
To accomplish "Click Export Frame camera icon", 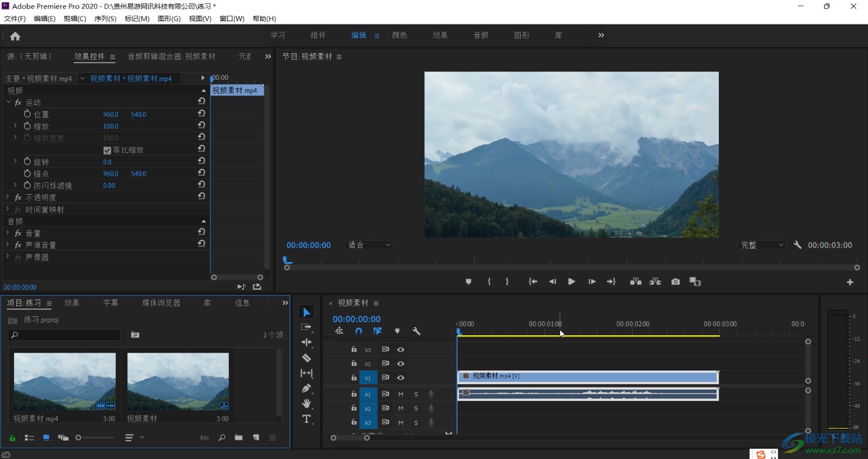I will (675, 282).
